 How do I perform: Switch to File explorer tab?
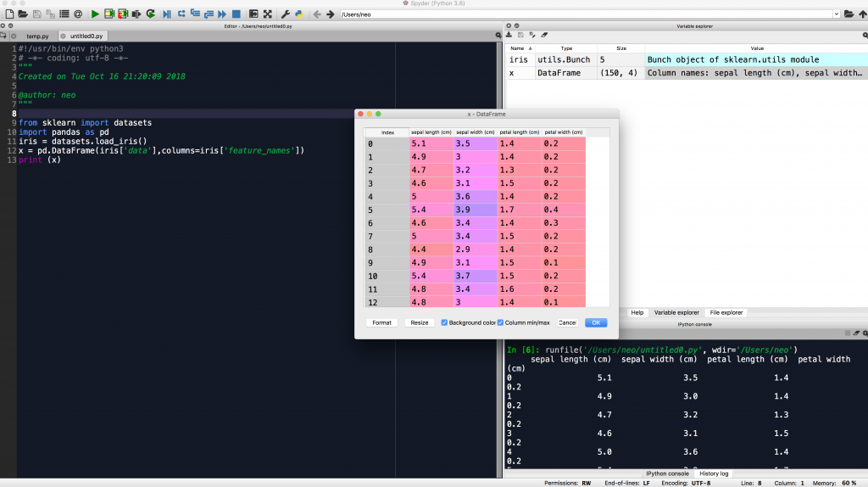[x=726, y=312]
